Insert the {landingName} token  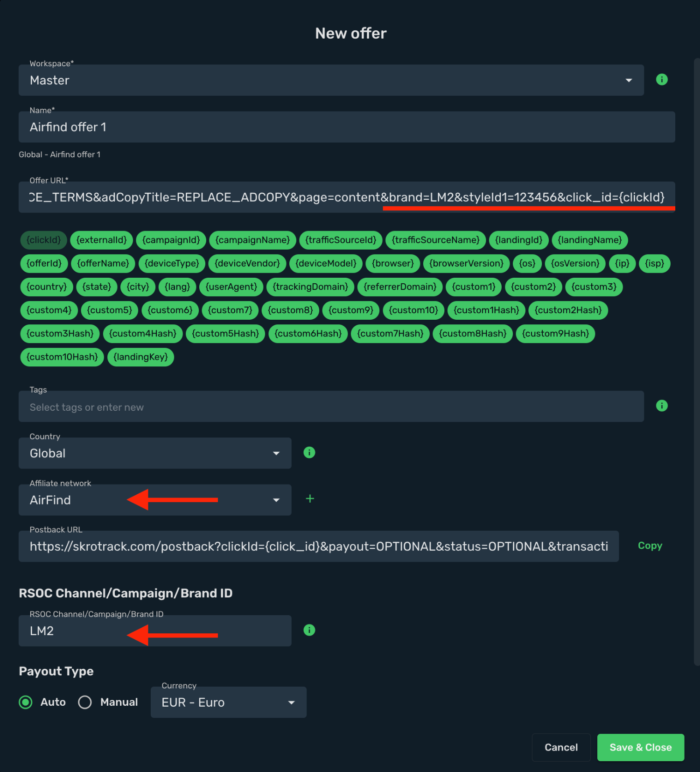[x=590, y=240]
